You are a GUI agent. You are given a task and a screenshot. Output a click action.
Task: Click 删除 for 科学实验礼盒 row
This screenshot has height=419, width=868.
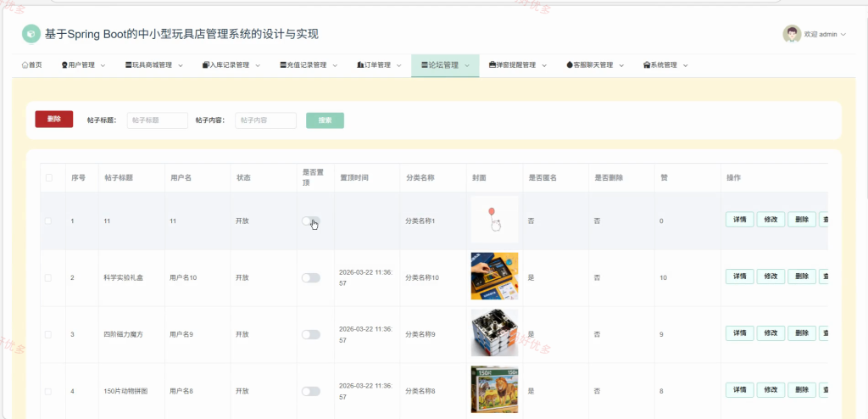802,277
